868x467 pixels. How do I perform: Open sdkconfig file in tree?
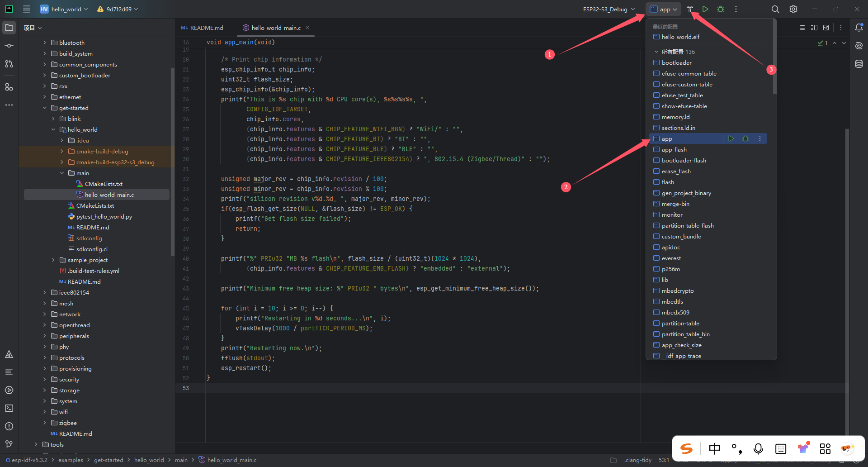click(x=89, y=238)
